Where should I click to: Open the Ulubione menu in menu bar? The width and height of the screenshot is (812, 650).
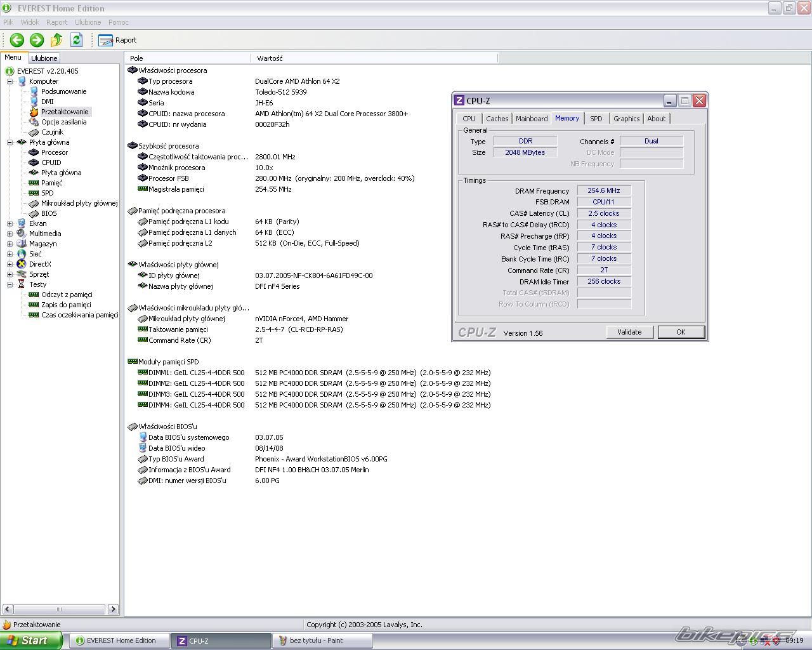tap(88, 22)
